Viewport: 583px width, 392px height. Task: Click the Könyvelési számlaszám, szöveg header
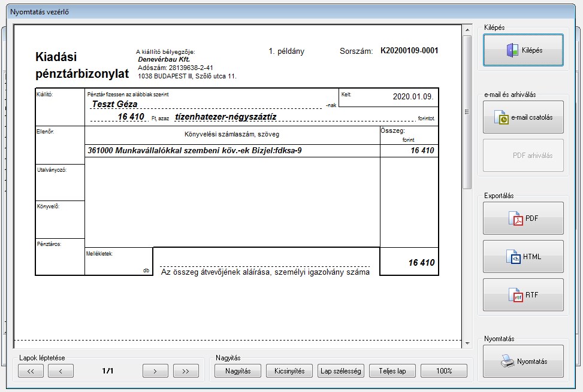[x=232, y=134]
